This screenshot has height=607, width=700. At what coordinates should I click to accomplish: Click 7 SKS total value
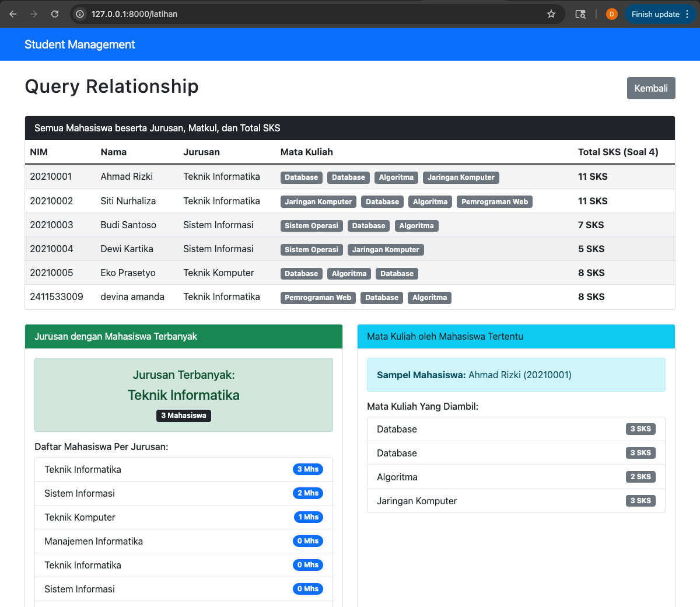591,225
